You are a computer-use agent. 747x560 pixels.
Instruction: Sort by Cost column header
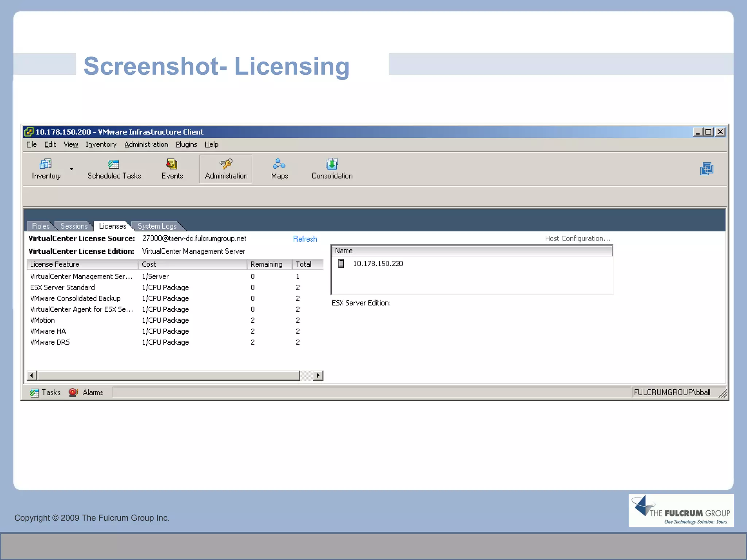click(x=193, y=264)
